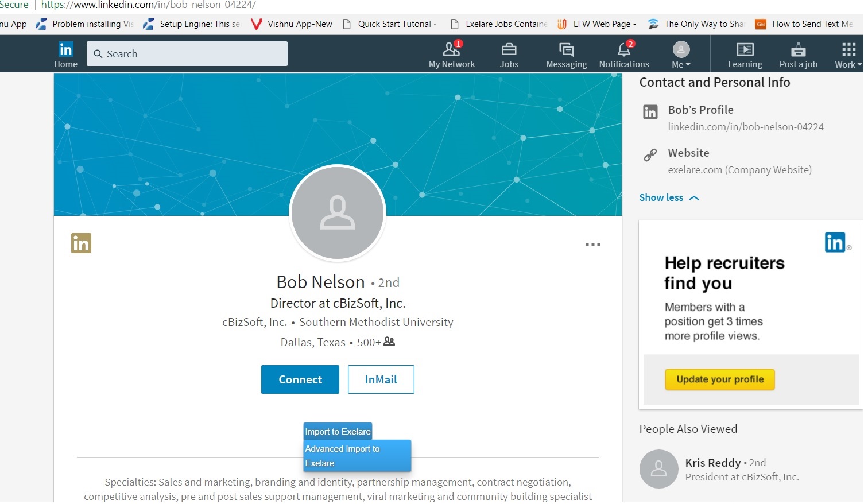The height and width of the screenshot is (504, 864).
Task: Open the three-dot more actions menu
Action: (x=593, y=245)
